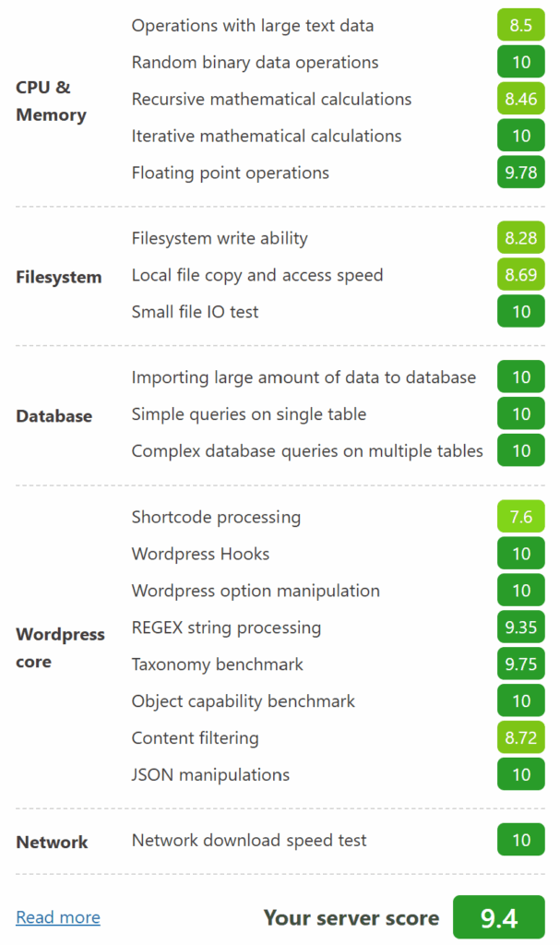Click the Filesystem write ability 8.28 badge
The image size is (560, 945).
(x=521, y=238)
